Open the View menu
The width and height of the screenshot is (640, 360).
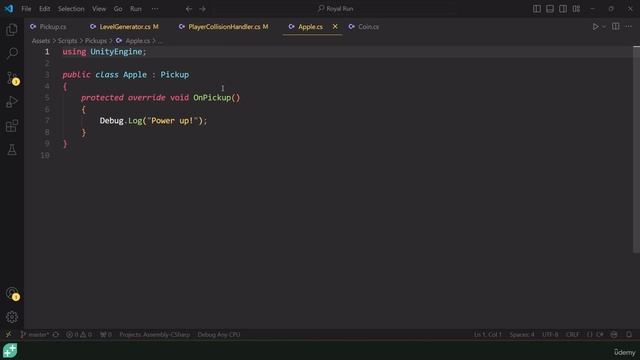pyautogui.click(x=99, y=9)
